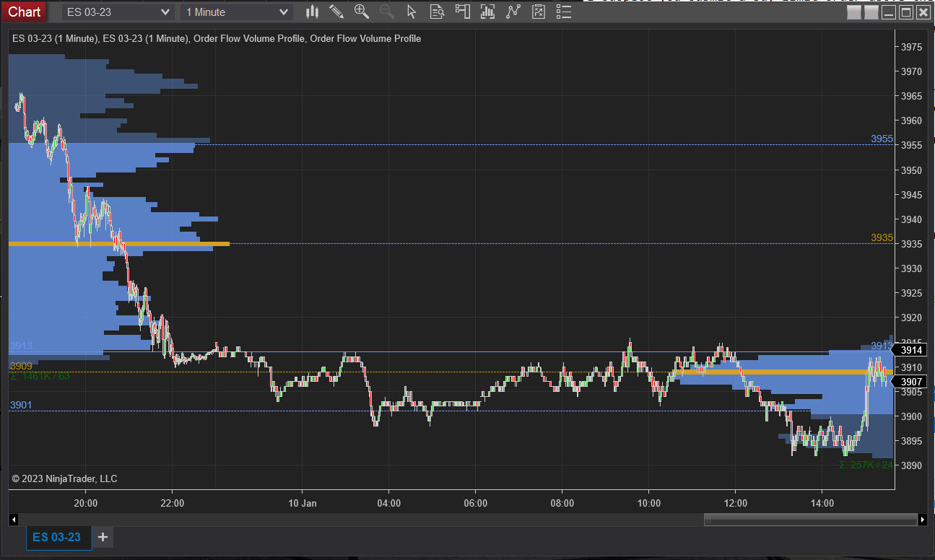The image size is (935, 560).
Task: Click '3920' on the price axis
Action: [x=912, y=318]
